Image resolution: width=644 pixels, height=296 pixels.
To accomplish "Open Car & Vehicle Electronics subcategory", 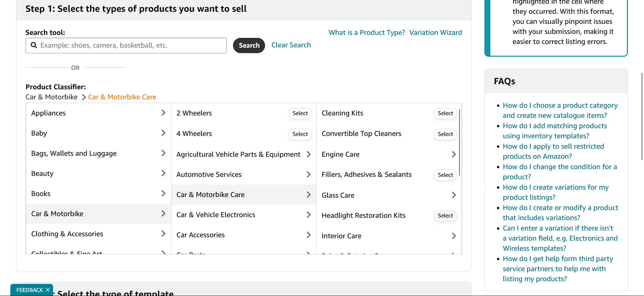I will coord(244,215).
